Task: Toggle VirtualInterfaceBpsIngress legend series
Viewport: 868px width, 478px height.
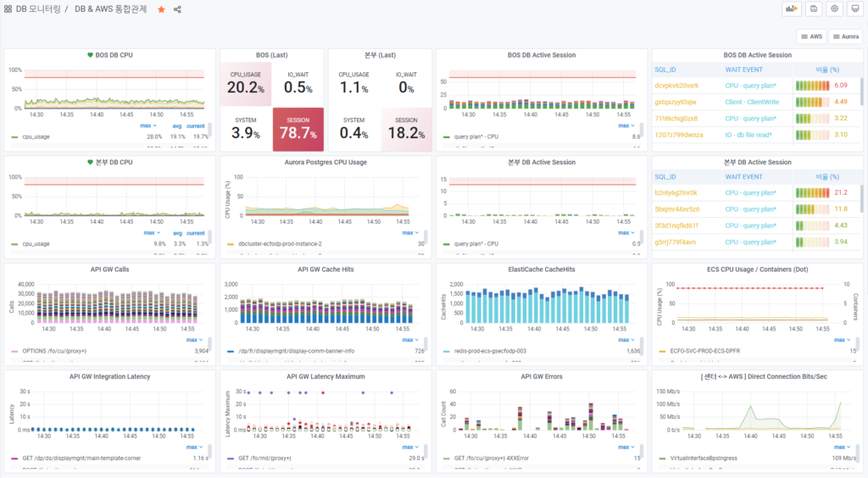Action: (704, 458)
